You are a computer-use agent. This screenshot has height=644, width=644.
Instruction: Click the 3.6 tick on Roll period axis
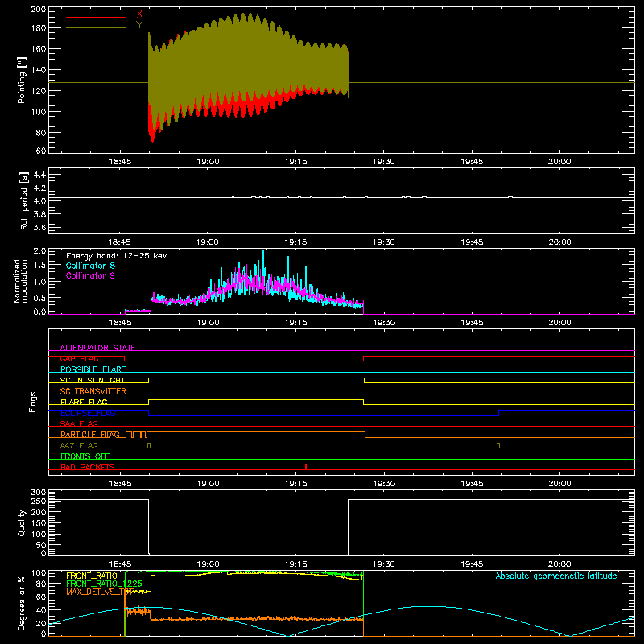(39, 228)
